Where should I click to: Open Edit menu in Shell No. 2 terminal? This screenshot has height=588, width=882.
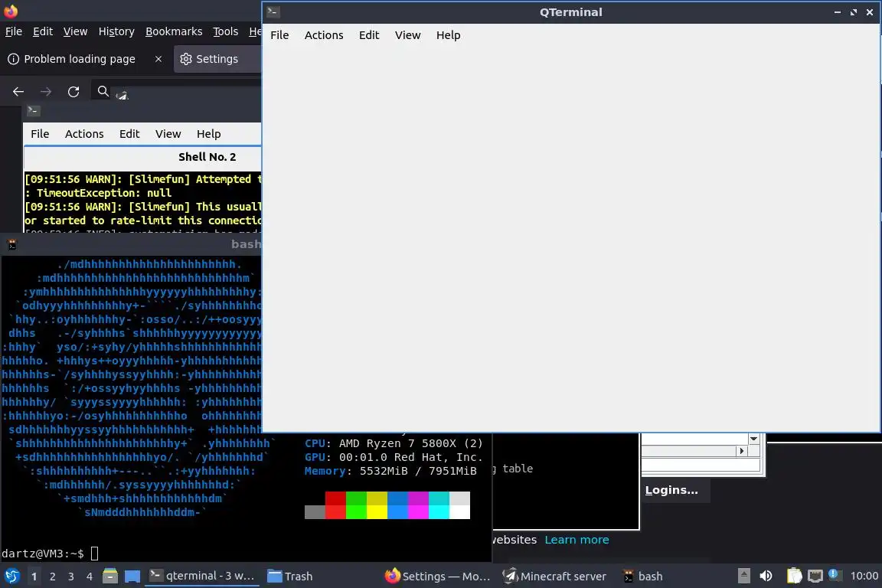click(x=129, y=134)
